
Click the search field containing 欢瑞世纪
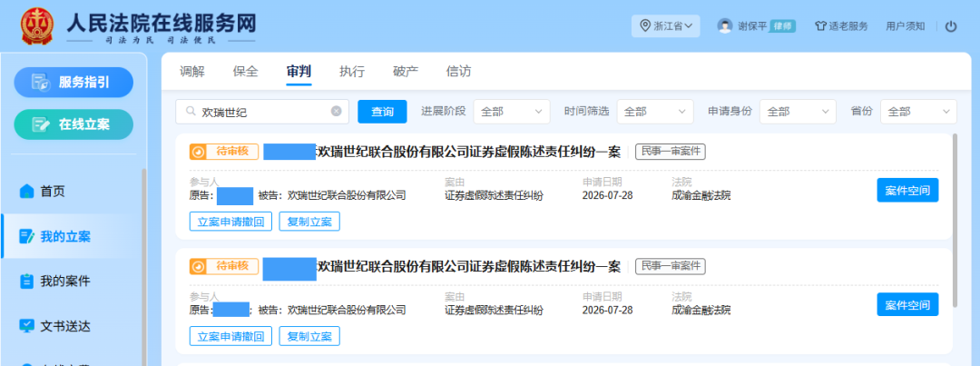(262, 112)
